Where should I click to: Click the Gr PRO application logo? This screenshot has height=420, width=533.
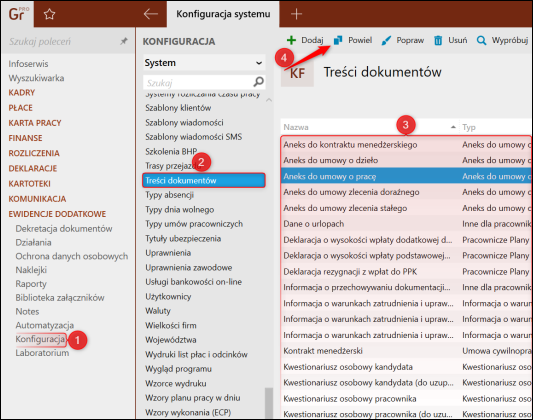[17, 14]
